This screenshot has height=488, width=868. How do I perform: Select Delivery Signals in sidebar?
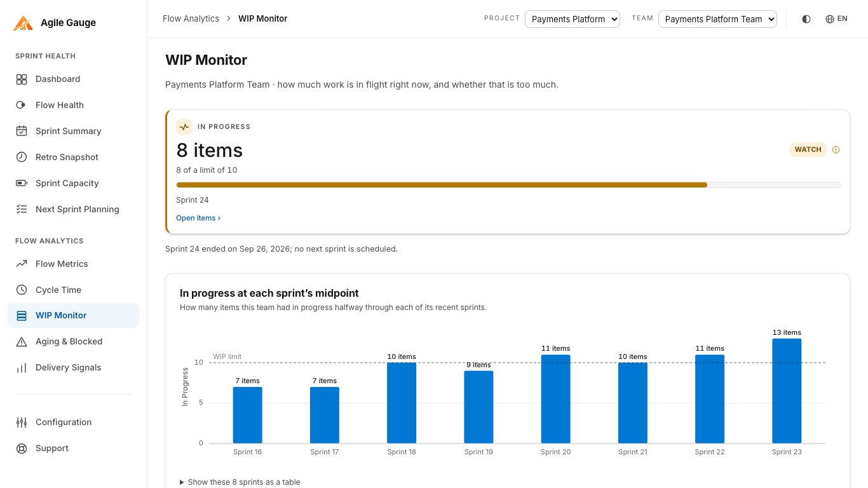[73, 368]
